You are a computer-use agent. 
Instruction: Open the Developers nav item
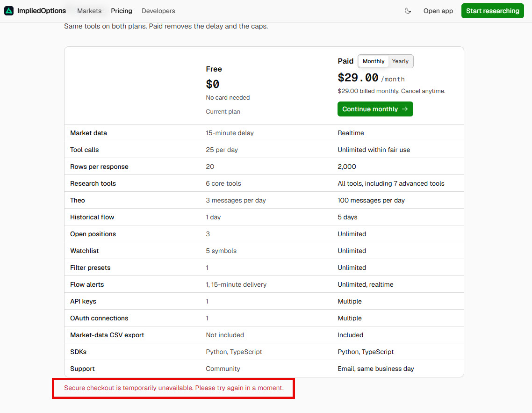pyautogui.click(x=158, y=11)
